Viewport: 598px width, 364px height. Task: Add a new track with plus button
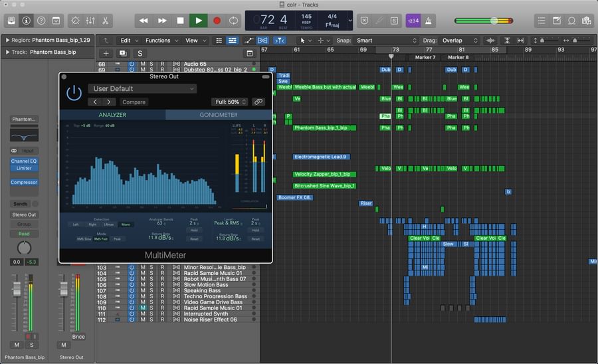point(106,53)
